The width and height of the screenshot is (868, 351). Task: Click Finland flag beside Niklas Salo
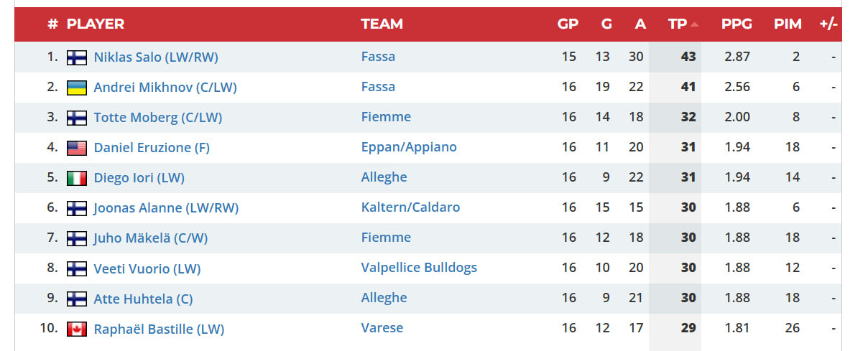point(77,57)
